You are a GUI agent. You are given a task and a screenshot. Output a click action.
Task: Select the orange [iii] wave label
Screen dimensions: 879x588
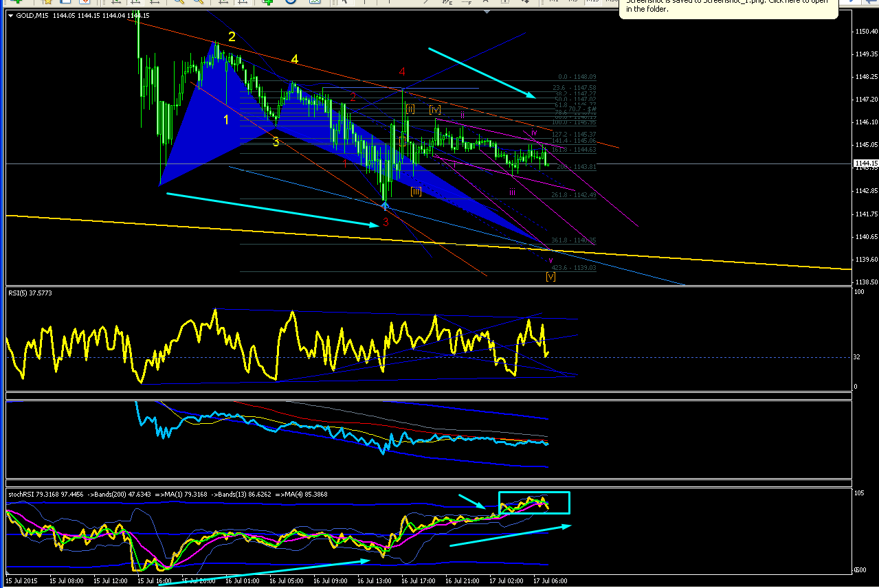416,191
